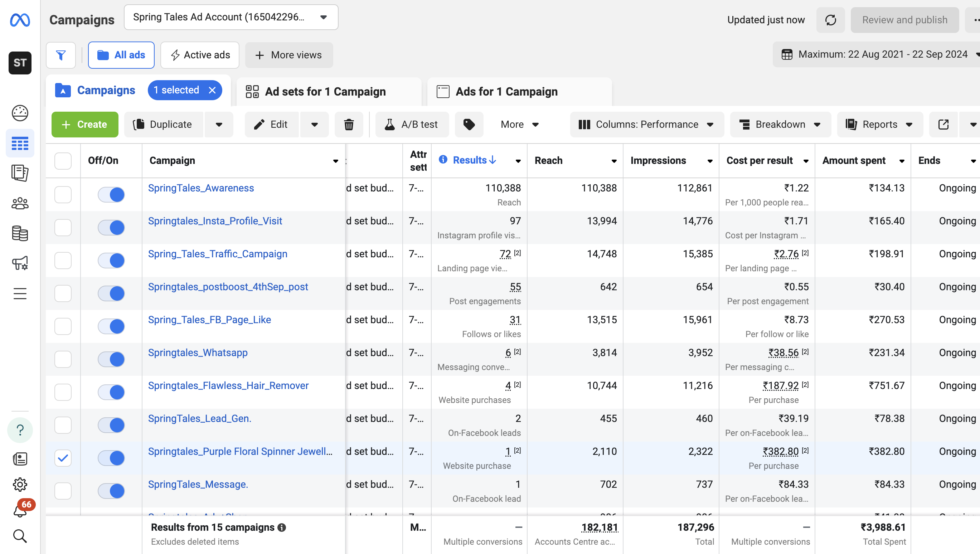Click the Cost per result column header
The width and height of the screenshot is (980, 554).
[x=760, y=161]
